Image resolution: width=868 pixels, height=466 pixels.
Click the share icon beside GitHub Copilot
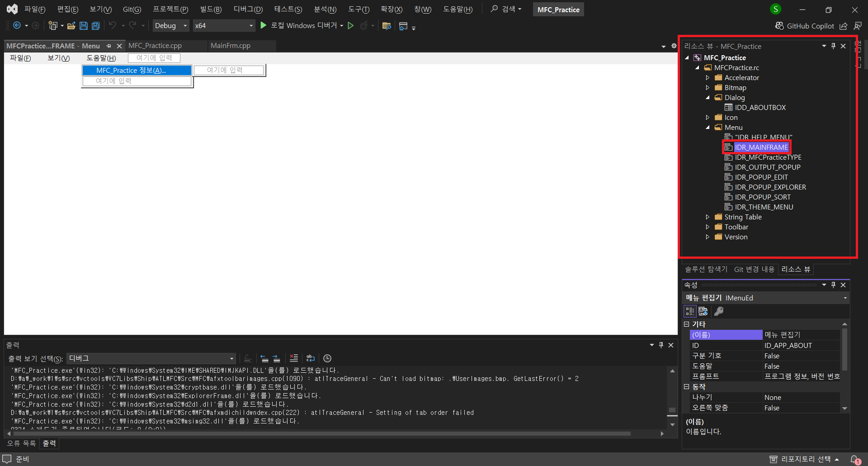(844, 26)
